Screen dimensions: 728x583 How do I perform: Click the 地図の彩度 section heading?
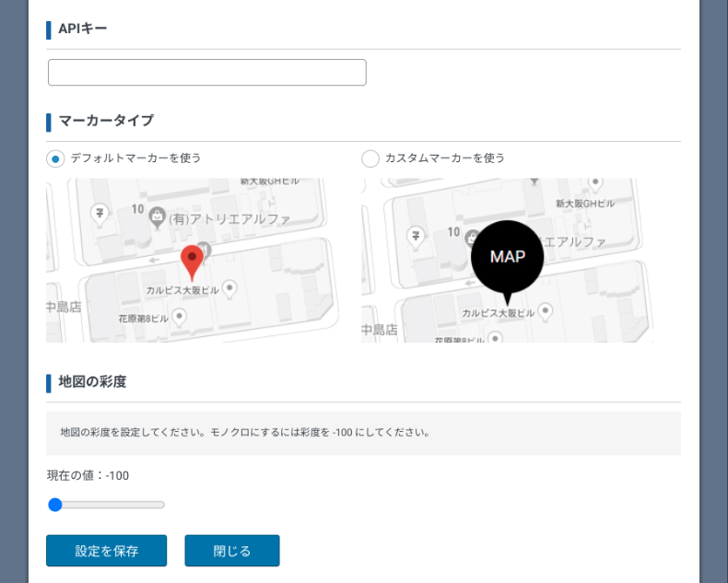[x=92, y=382]
